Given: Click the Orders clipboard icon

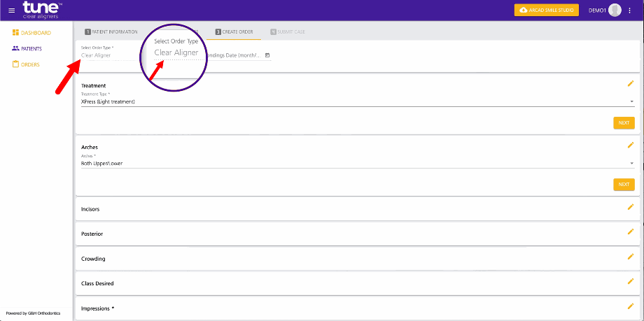Looking at the screenshot, I should (x=15, y=64).
